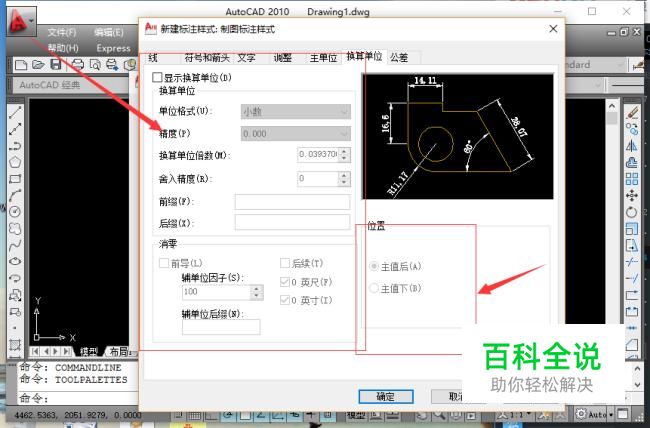Select the Rotate tool

point(632,212)
